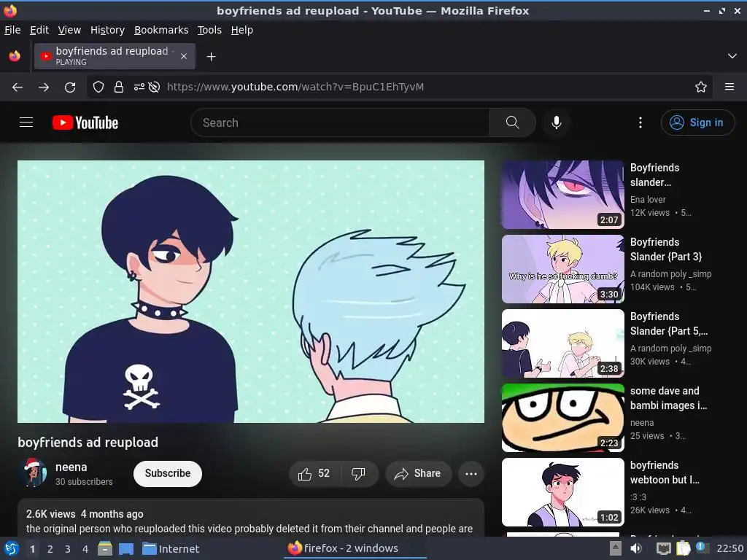Open Boyfriends Slander Part 3 thumbnail
Viewport: 747px width, 560px height.
click(562, 269)
